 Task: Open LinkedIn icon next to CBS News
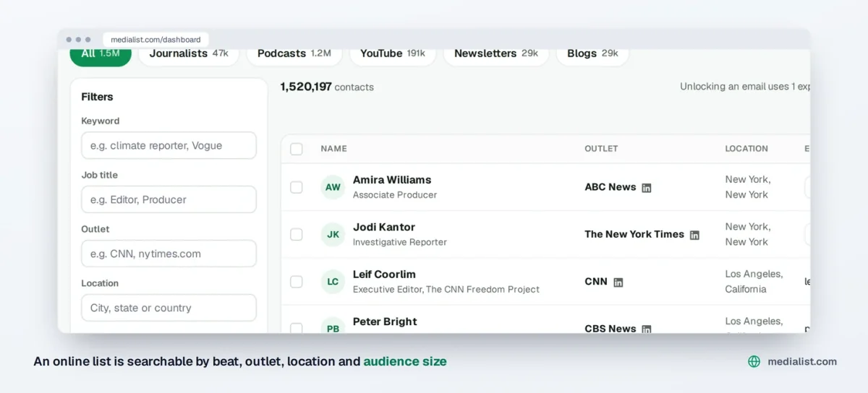tap(647, 329)
